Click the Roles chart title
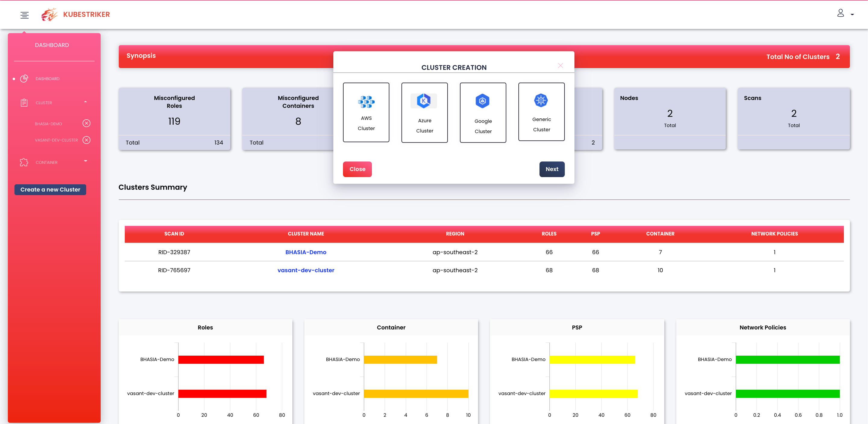The height and width of the screenshot is (424, 868). 205,327
